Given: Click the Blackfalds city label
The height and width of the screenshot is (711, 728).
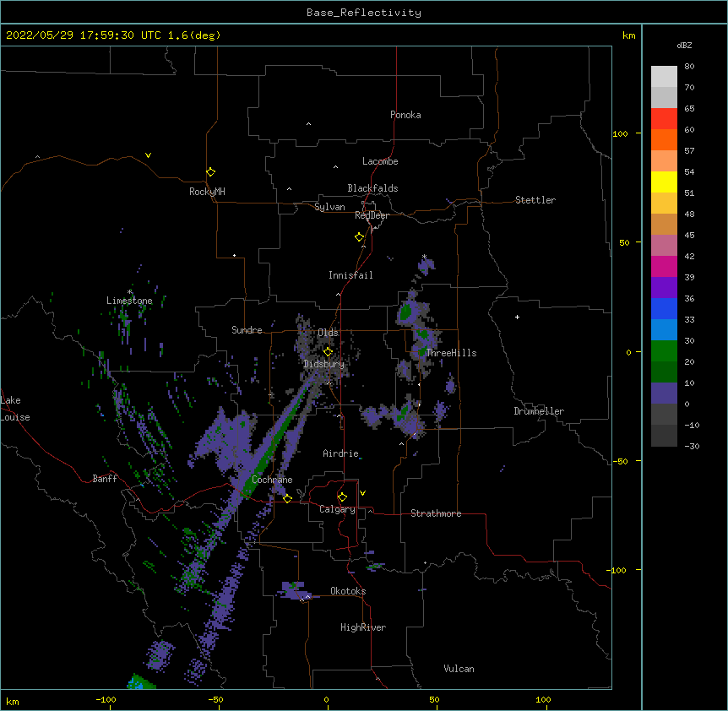Looking at the screenshot, I should [x=372, y=188].
